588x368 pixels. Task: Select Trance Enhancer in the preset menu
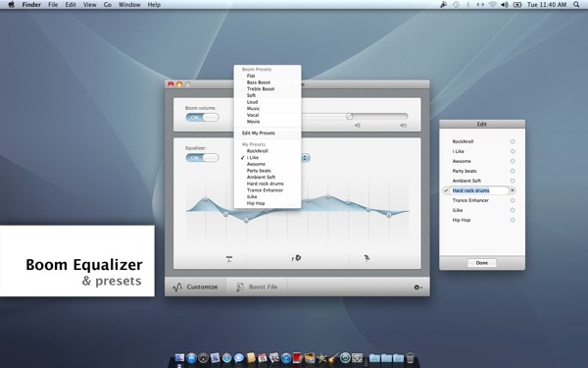pos(268,190)
